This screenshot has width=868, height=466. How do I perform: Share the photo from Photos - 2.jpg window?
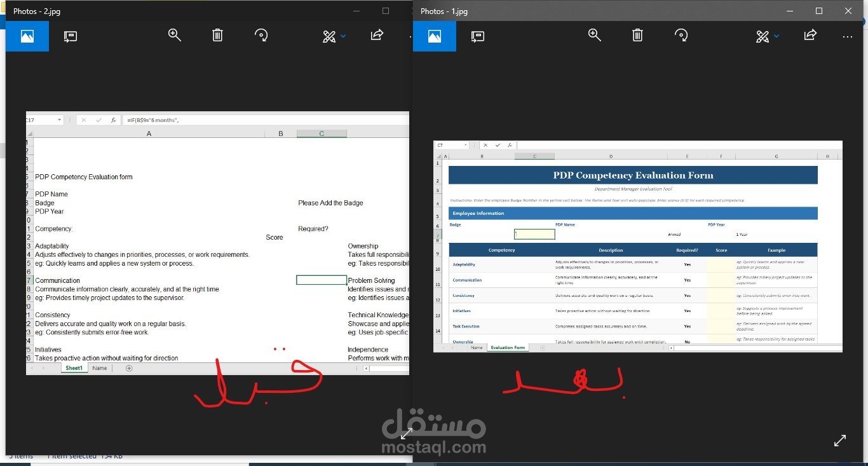tap(377, 35)
